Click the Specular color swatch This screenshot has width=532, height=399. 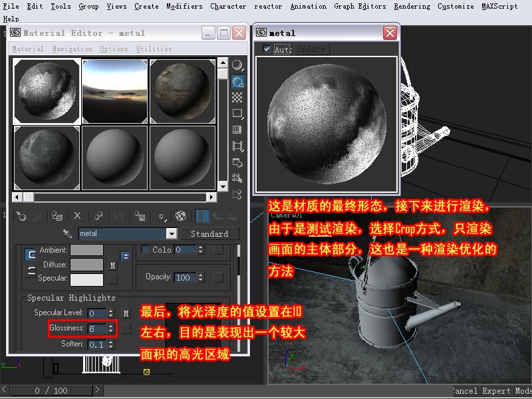[x=86, y=280]
